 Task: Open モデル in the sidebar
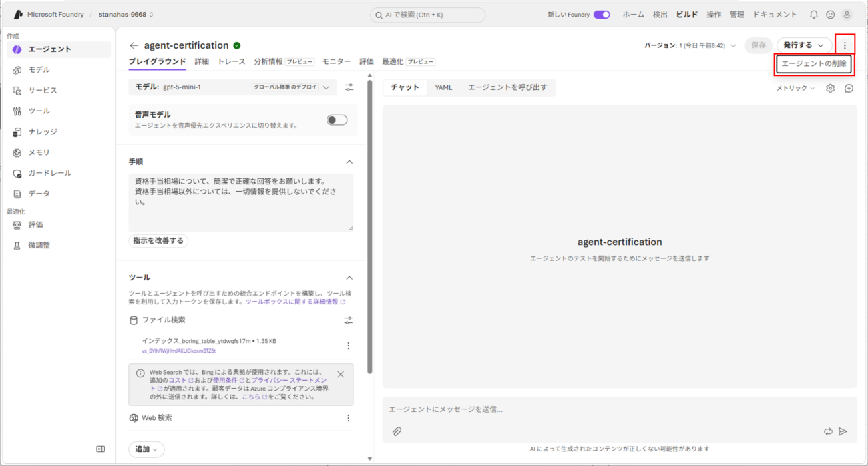tap(59, 70)
